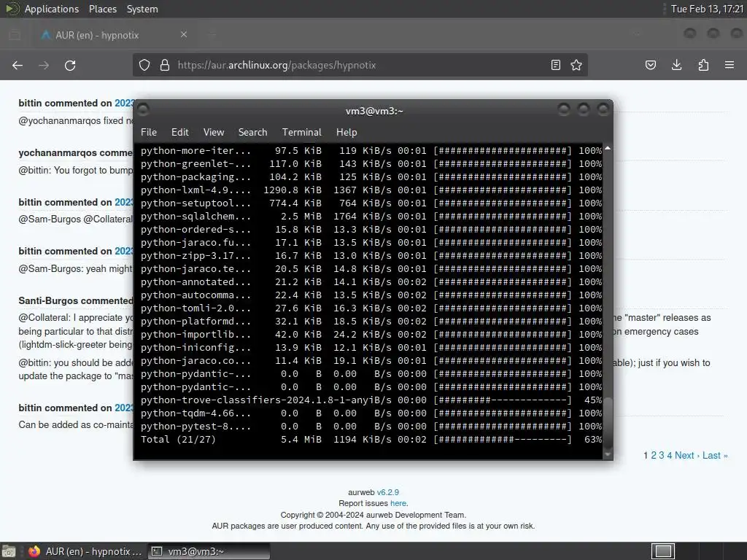Click the 'yochananmarqos comme' comment heading
Image resolution: width=747 pixels, height=560 pixels.
(x=75, y=153)
